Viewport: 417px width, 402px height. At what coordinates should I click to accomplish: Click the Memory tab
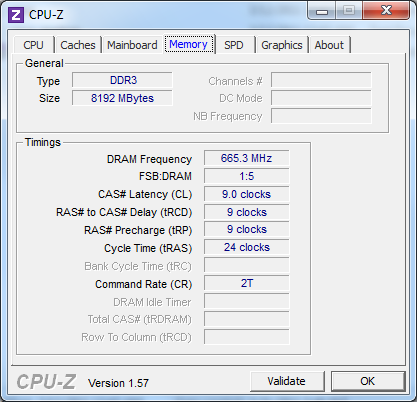(x=188, y=44)
